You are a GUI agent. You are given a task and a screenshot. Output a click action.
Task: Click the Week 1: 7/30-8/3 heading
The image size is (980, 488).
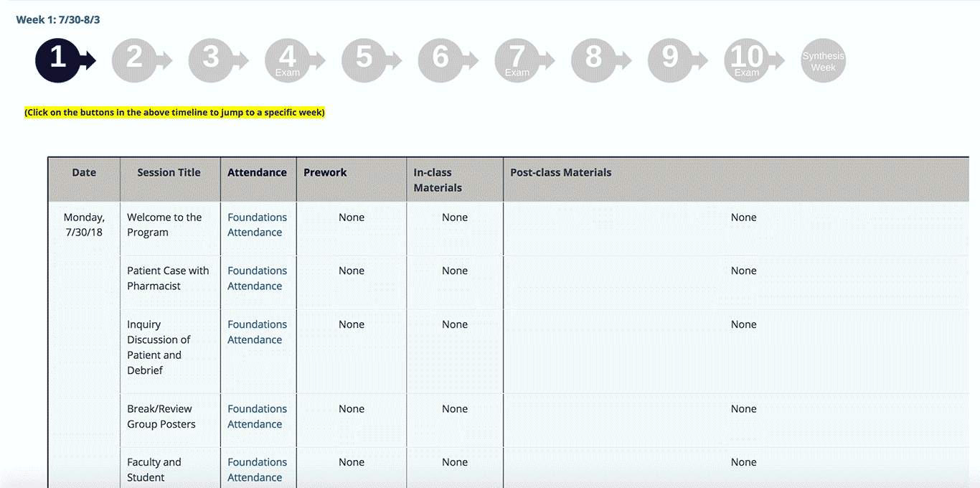click(x=58, y=19)
